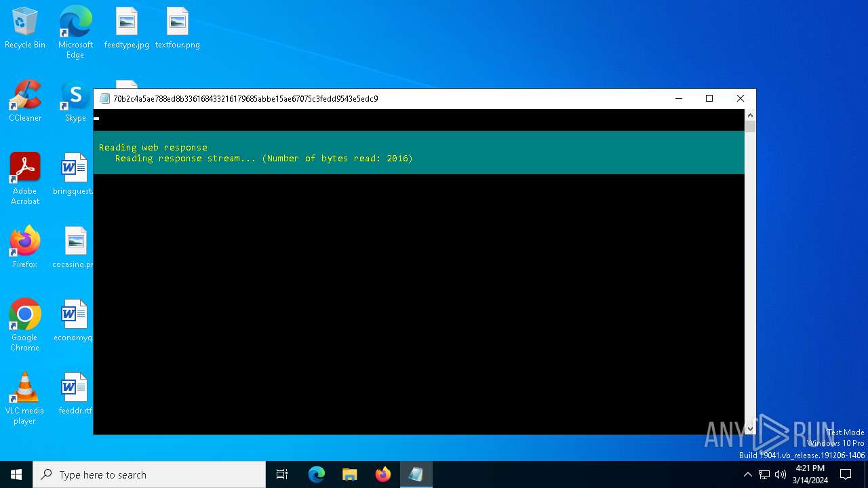Launch Google Chrome from the desktop
The height and width of the screenshot is (488, 868).
point(25,325)
